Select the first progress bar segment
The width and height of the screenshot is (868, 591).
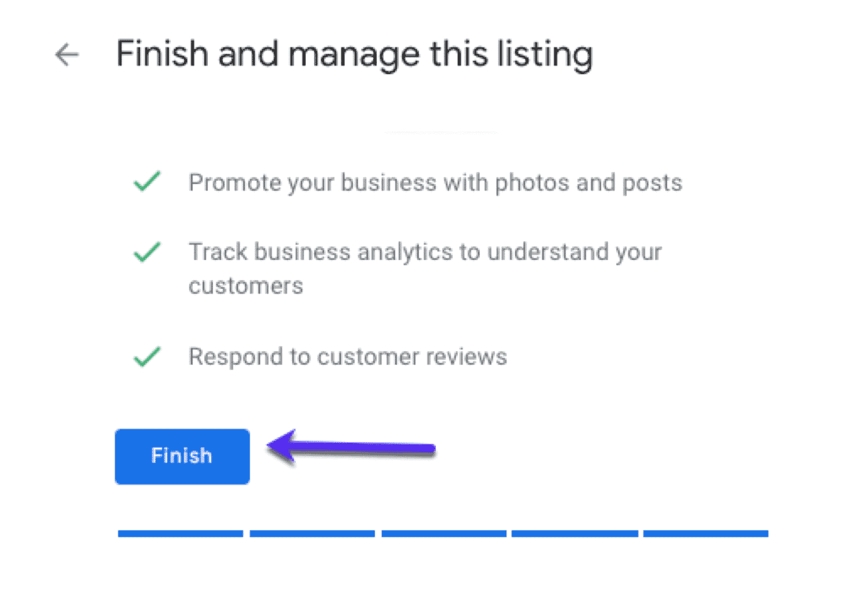tap(181, 534)
